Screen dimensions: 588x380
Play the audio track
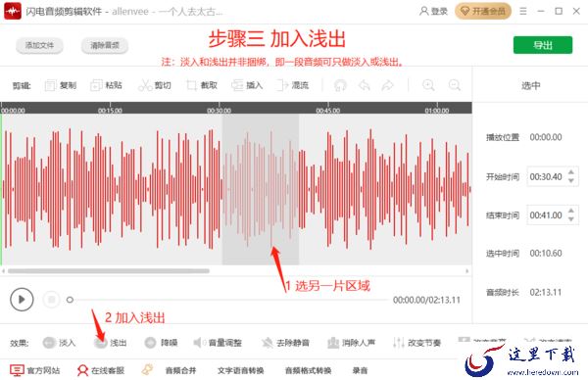click(x=22, y=300)
